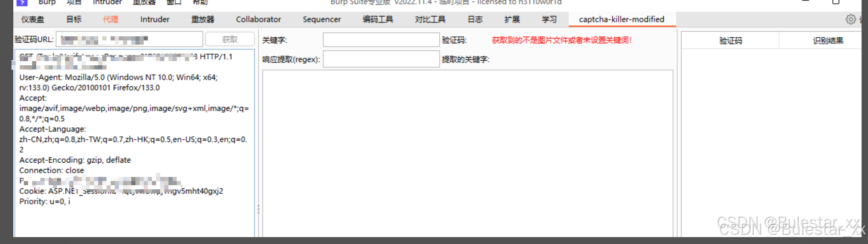Select the captcha-killer-modified tab

622,19
